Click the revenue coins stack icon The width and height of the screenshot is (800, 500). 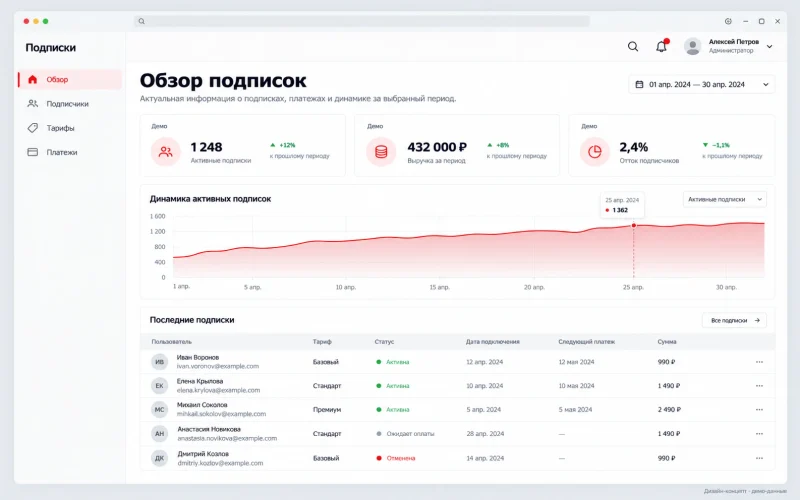381,152
